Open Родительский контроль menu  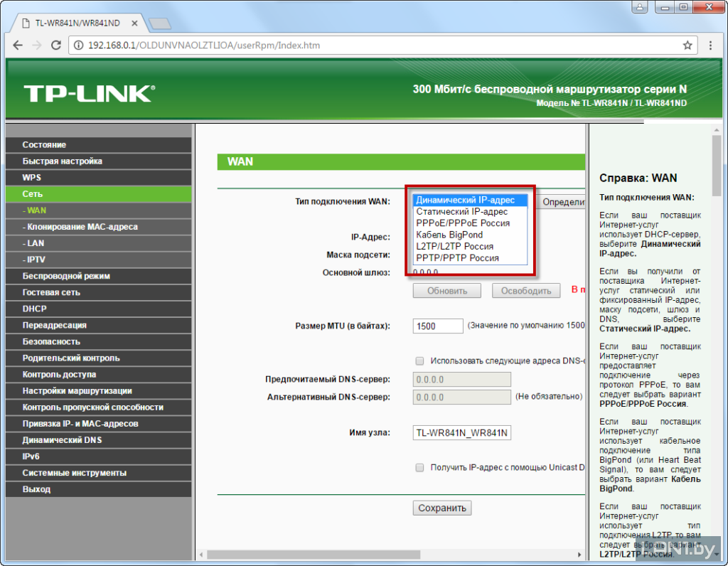click(98, 358)
